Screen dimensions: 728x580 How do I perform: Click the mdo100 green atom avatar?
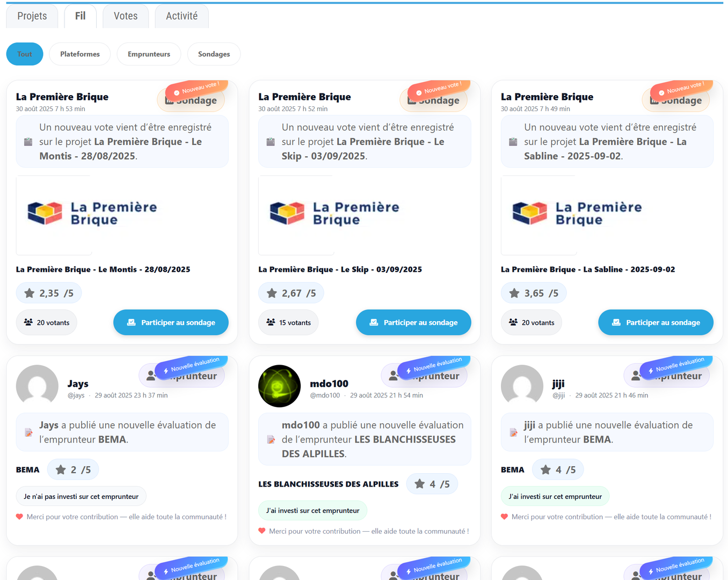279,386
